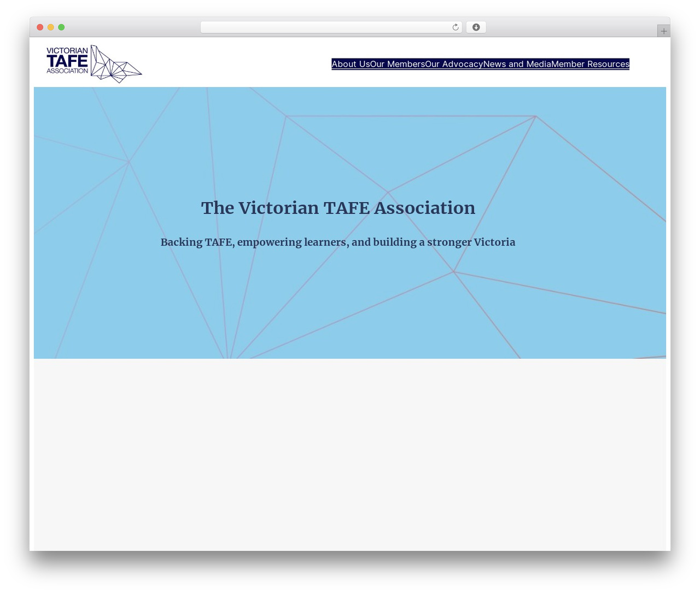This screenshot has height=593, width=700.
Task: Close the browser window with the red button
Action: click(x=40, y=27)
